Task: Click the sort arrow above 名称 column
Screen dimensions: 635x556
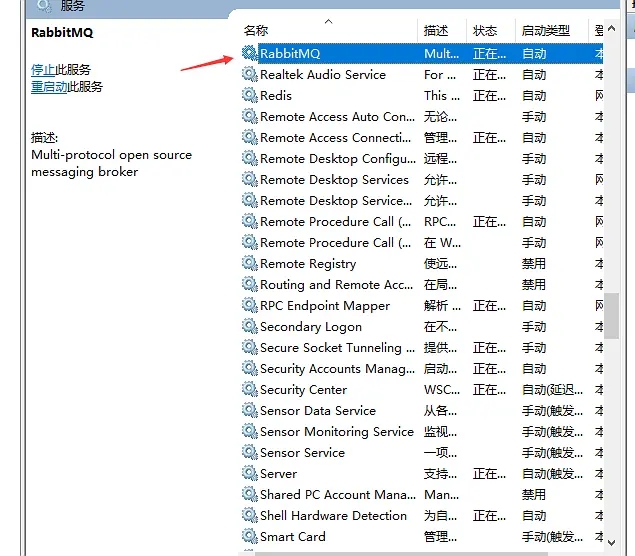Action: tap(329, 21)
